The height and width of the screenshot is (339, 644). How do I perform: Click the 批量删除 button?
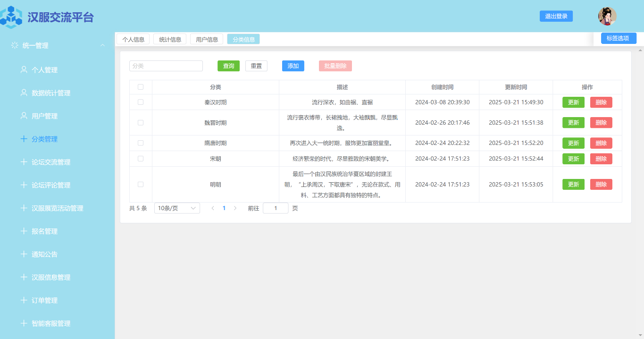[335, 66]
